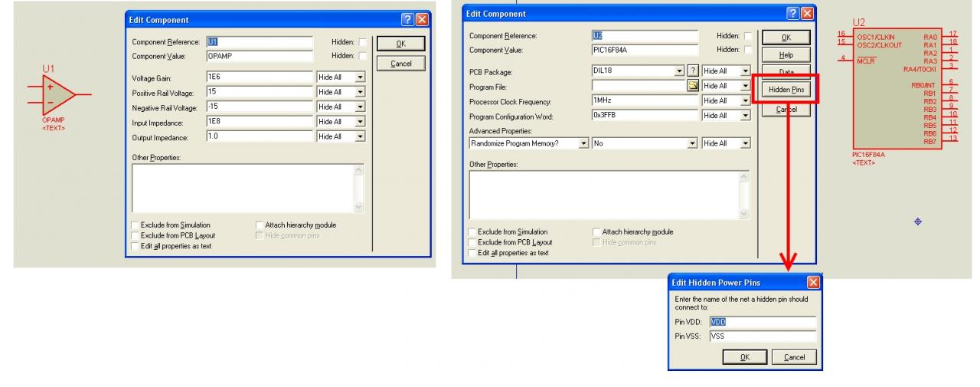Screen dimensions: 980x387
Task: Enable Exclude from Simulation in OPAMP dialog
Action: pyautogui.click(x=135, y=225)
